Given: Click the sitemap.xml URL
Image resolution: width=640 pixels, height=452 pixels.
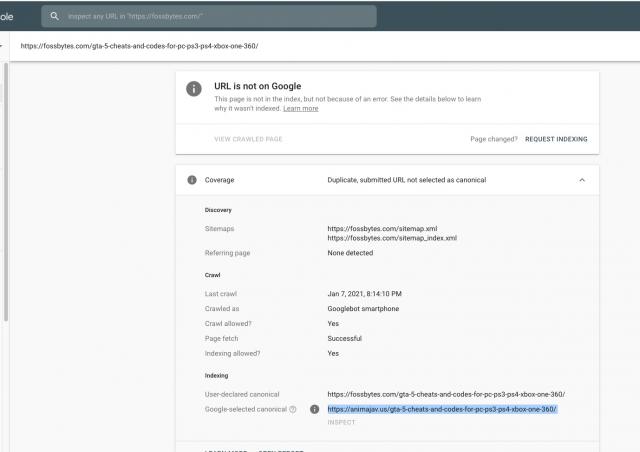Looking at the screenshot, I should coord(382,229).
